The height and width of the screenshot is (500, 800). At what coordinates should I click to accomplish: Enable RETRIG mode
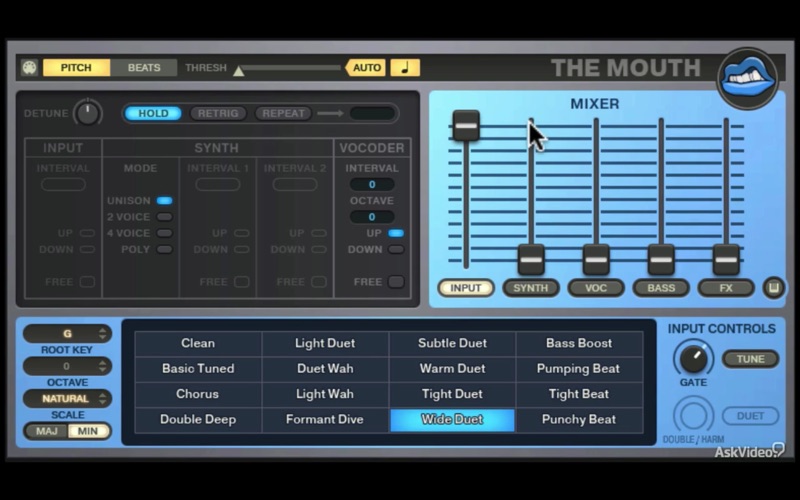(218, 113)
